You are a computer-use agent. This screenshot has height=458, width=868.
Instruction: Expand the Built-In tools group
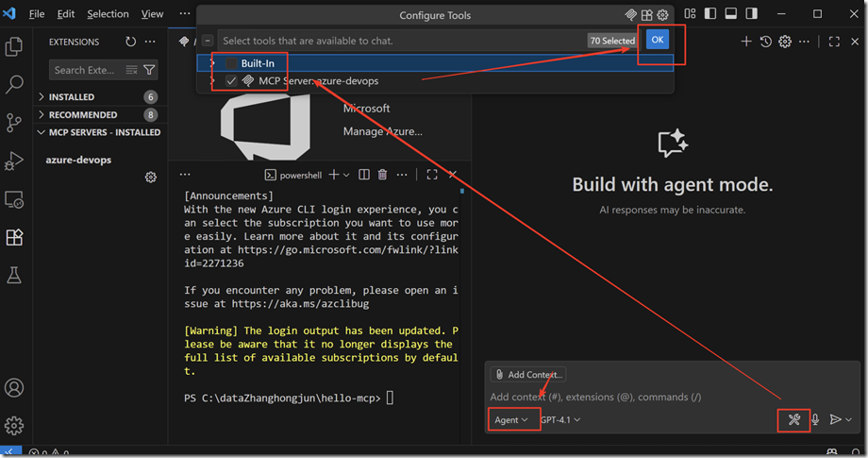click(x=212, y=63)
